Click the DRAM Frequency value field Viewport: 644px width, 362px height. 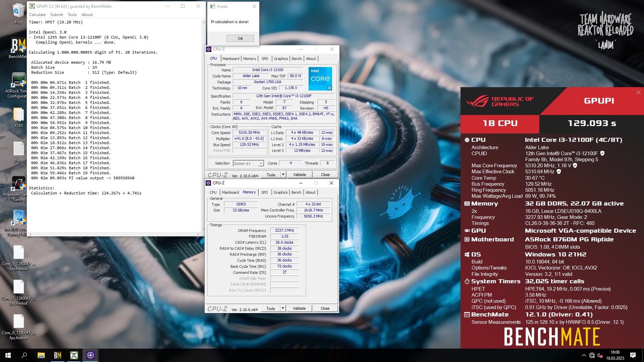(284, 230)
